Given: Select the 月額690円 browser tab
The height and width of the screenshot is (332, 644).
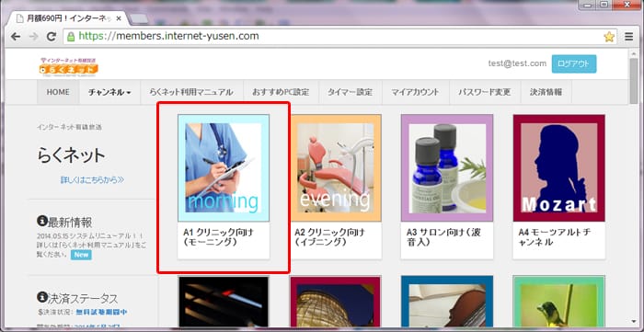Looking at the screenshot, I should pyautogui.click(x=68, y=18).
